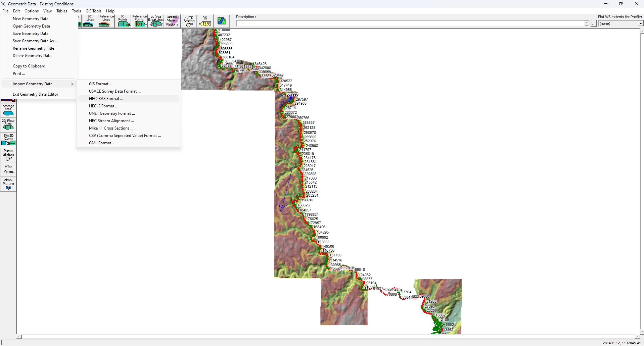644x346 pixels.
Task: Open the Tools menu
Action: tap(76, 11)
